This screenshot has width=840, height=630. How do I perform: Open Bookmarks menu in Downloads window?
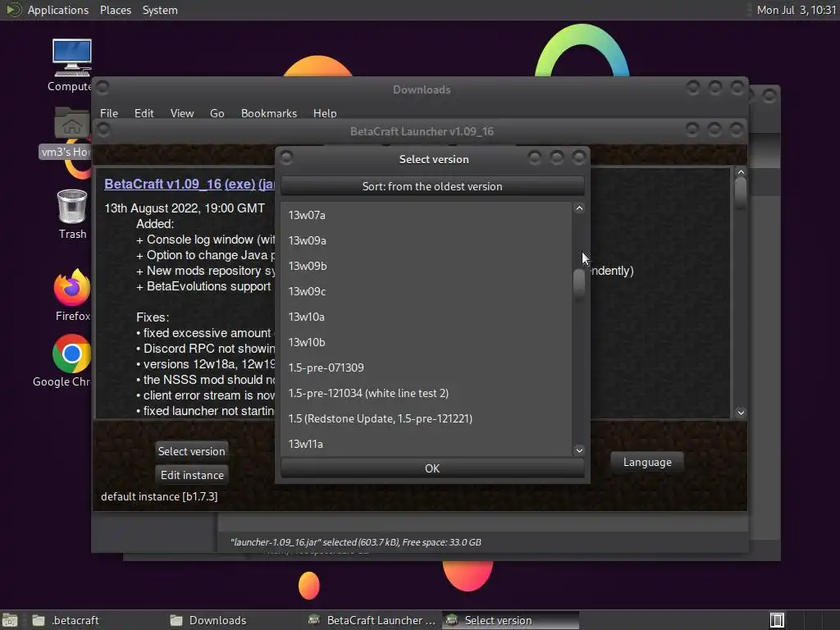coord(268,113)
